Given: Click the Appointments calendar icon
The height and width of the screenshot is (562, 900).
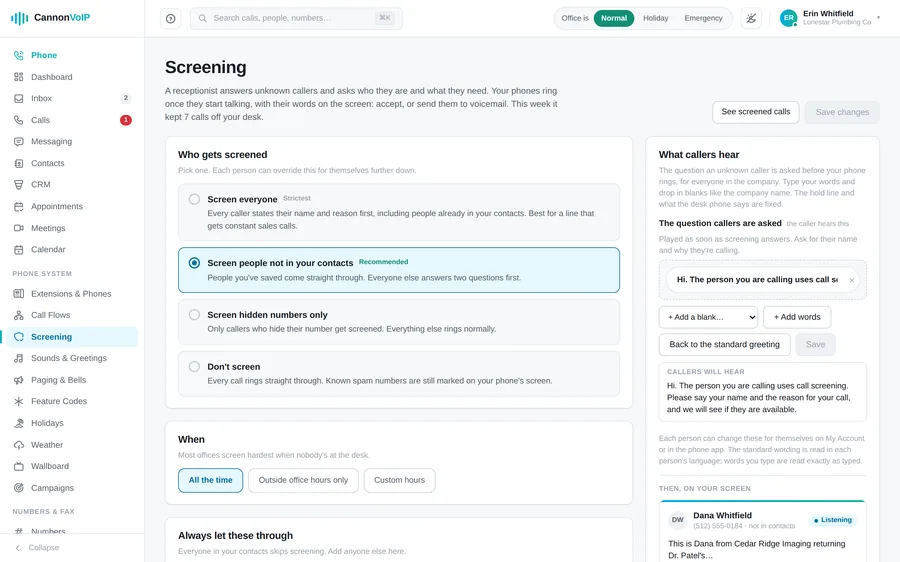Looking at the screenshot, I should (19, 207).
